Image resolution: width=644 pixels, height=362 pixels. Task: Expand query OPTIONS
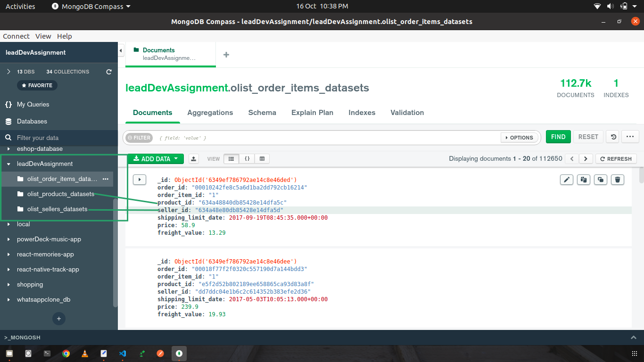click(520, 138)
